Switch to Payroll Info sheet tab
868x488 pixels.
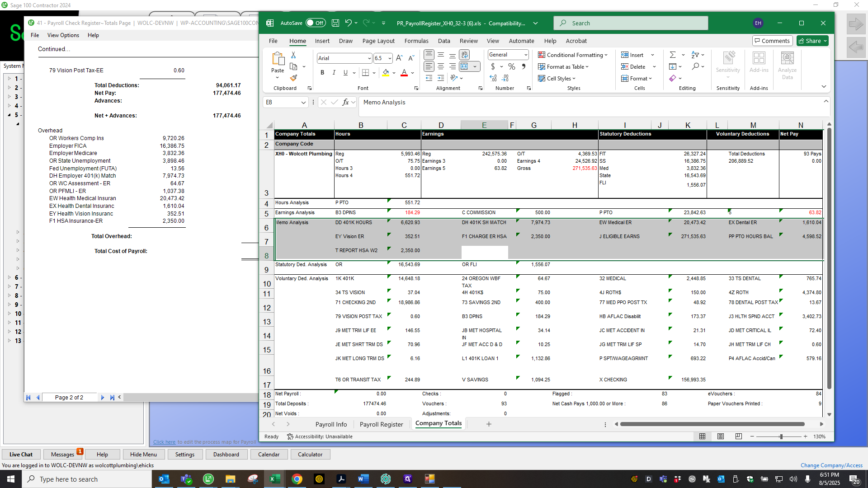click(x=331, y=424)
